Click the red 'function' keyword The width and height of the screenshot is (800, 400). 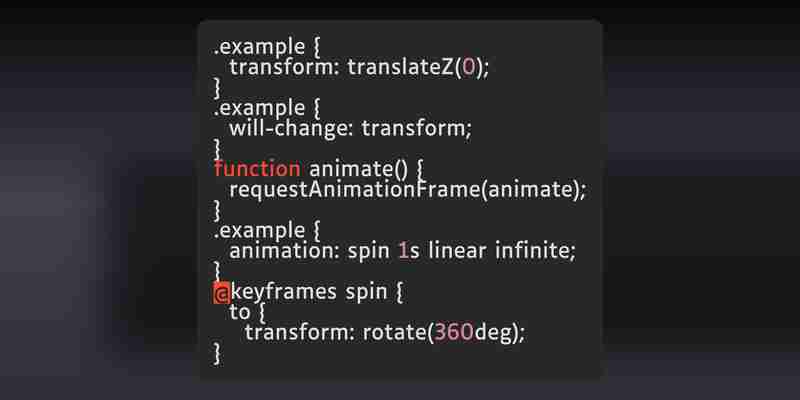257,168
